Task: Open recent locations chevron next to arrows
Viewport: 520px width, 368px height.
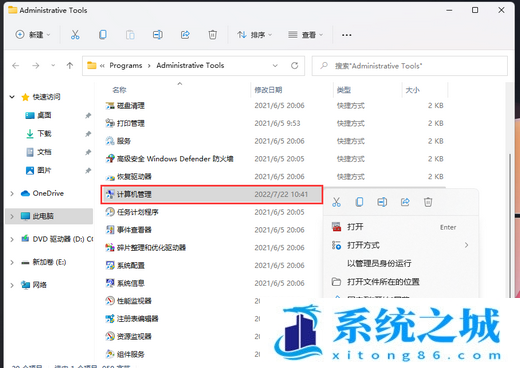Action: pos(53,66)
